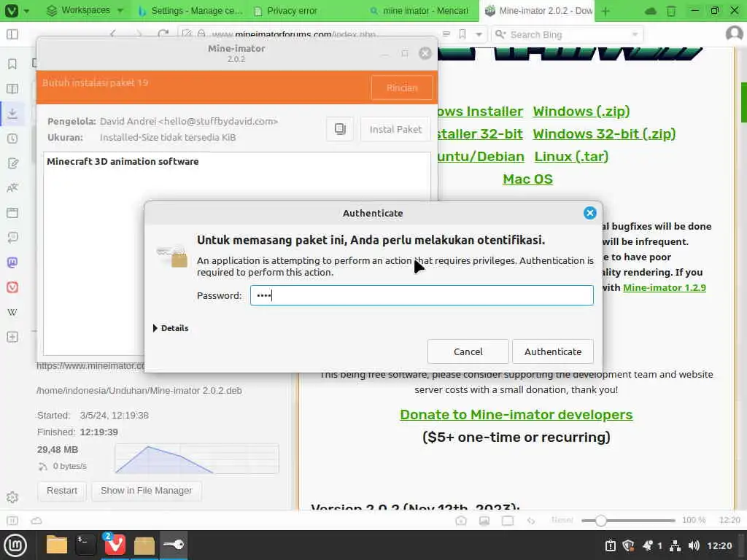Open the Mac OS download link

(528, 179)
